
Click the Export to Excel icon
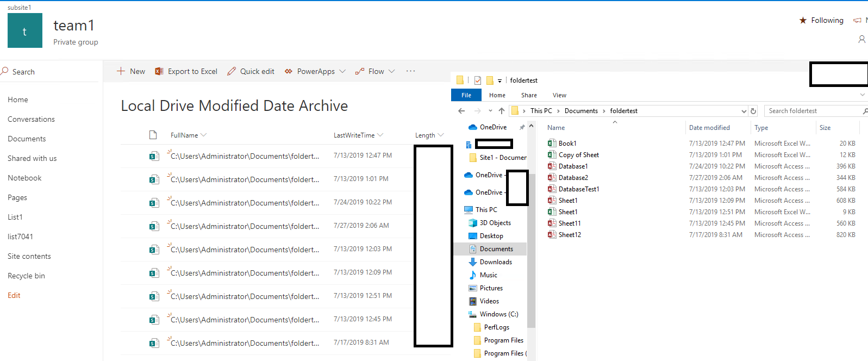(x=159, y=71)
